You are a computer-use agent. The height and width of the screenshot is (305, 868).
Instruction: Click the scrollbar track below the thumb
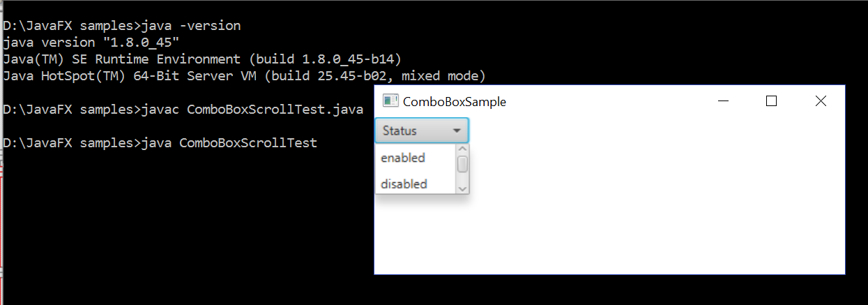[462, 179]
